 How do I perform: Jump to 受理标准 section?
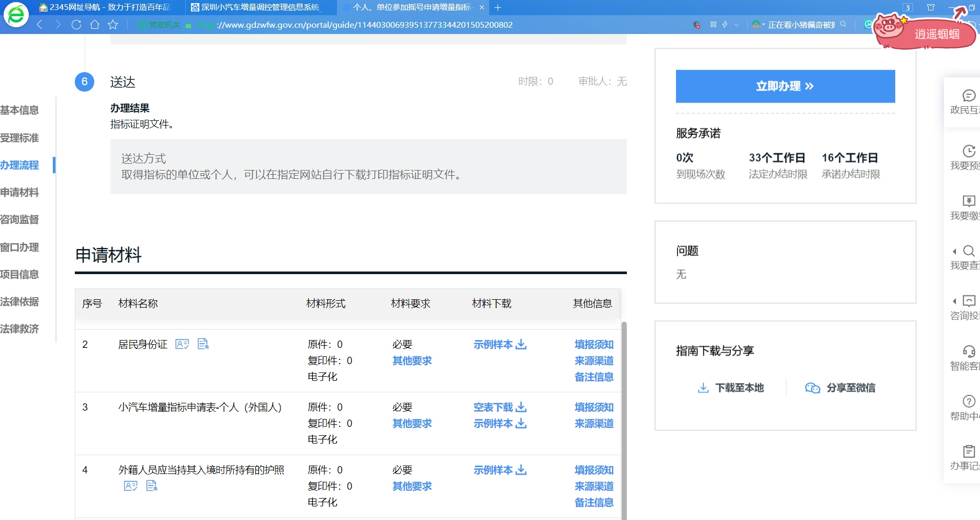pyautogui.click(x=19, y=138)
